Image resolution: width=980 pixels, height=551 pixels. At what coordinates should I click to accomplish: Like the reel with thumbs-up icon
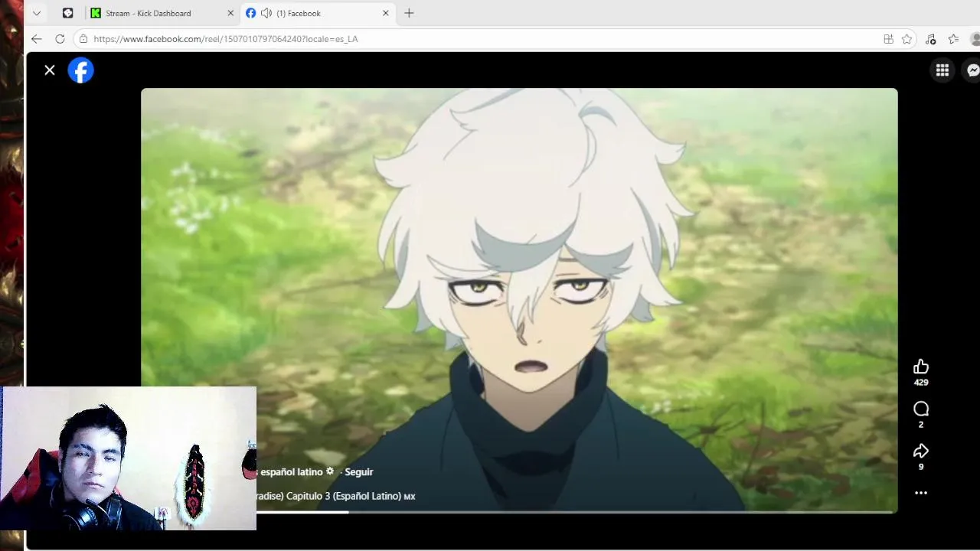click(921, 367)
